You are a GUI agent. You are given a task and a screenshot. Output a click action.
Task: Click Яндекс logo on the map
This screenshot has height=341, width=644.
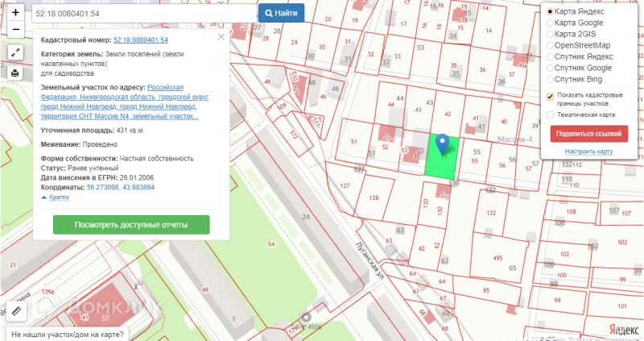coord(623,330)
